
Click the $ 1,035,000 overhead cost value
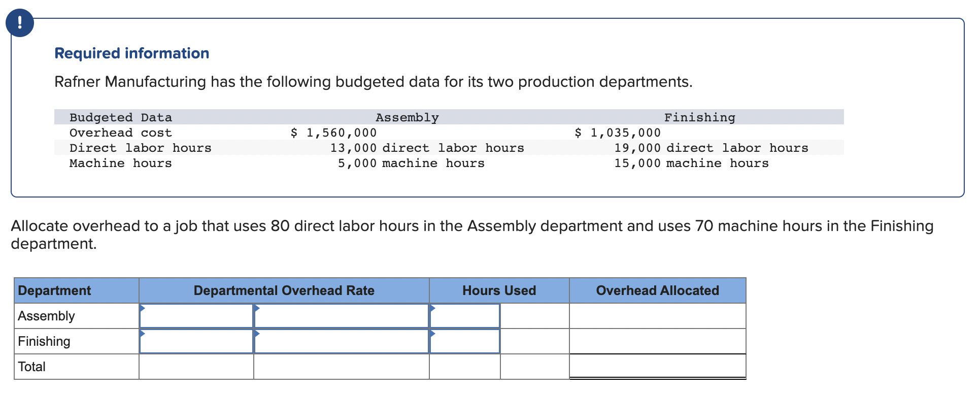[x=618, y=133]
